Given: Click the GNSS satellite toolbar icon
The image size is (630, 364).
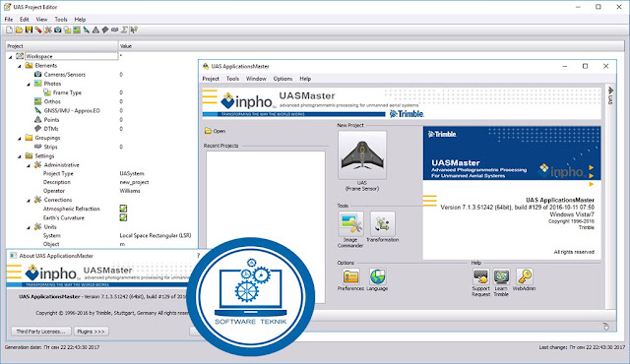Looking at the screenshot, I should point(86,30).
